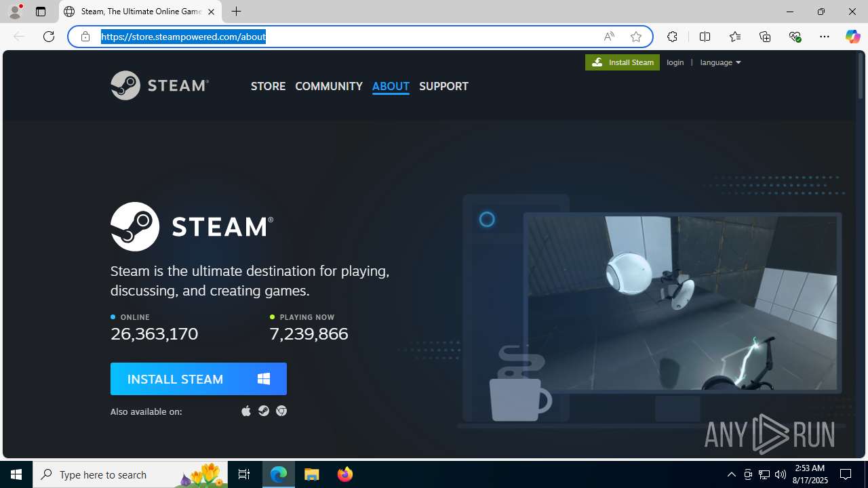This screenshot has width=868, height=488.
Task: Open the Tab actions menu icon
Action: click(41, 12)
